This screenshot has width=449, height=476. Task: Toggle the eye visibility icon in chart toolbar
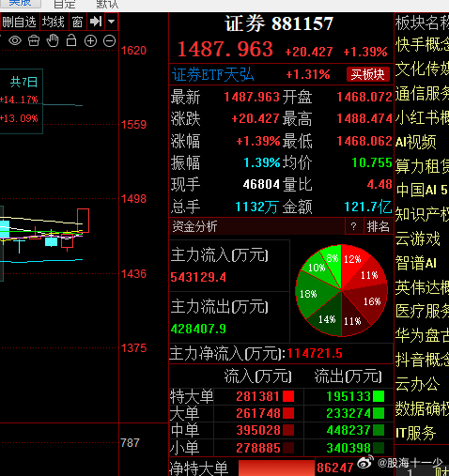tap(15, 40)
